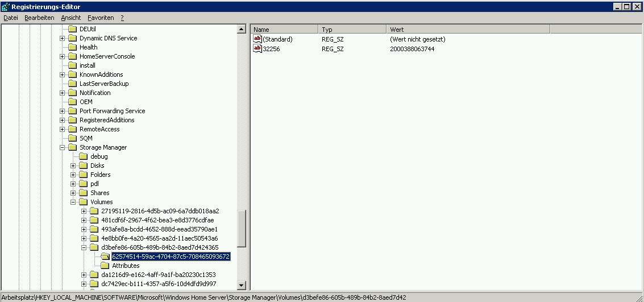This screenshot has height=302, width=644.
Task: Collapse the d3befe86-605b-489b key
Action: pos(84,247)
